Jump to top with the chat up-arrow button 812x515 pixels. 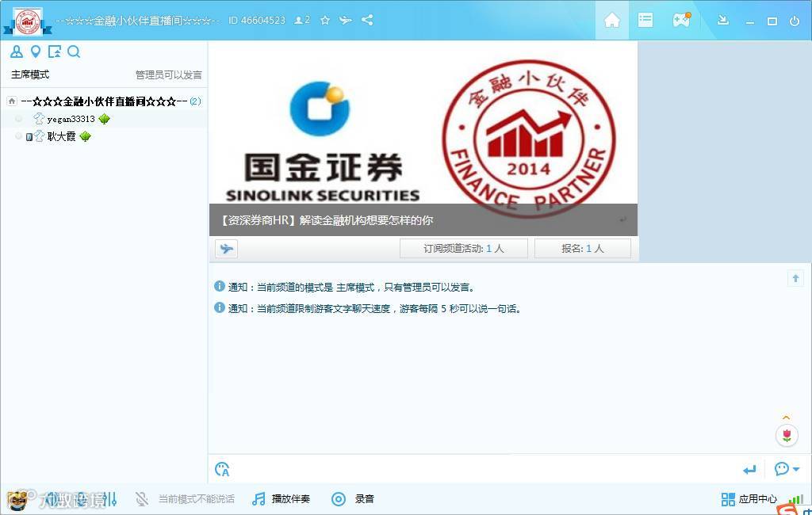[795, 278]
